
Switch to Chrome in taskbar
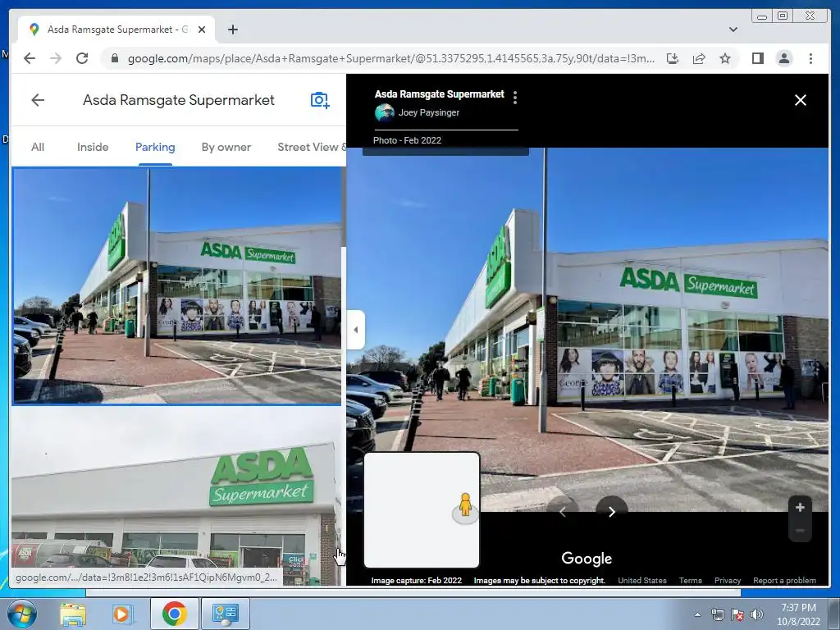click(x=174, y=614)
